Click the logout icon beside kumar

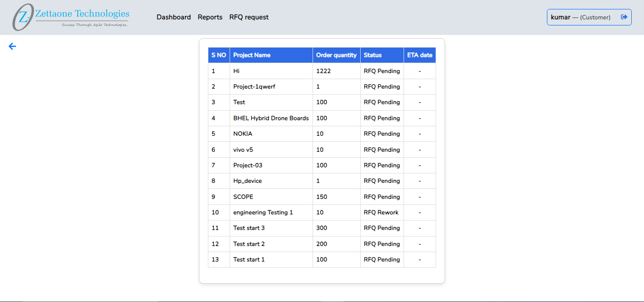pyautogui.click(x=624, y=17)
